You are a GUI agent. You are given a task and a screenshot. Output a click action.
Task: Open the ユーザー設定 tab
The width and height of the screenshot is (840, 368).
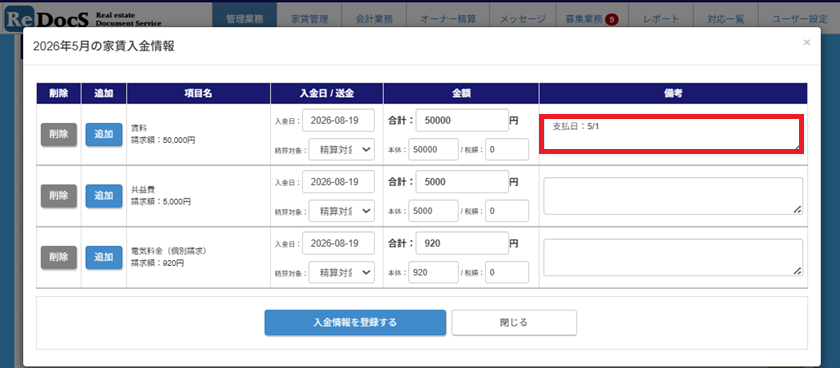click(x=799, y=19)
